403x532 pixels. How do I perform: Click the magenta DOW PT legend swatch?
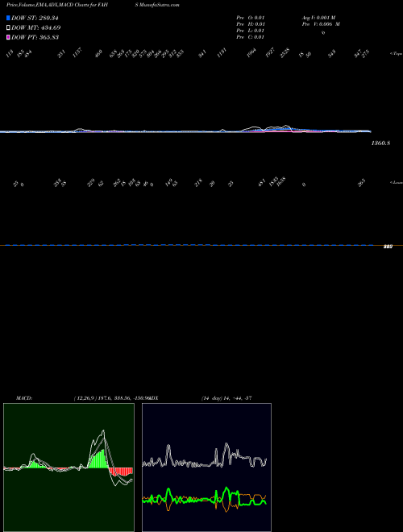tap(8, 37)
